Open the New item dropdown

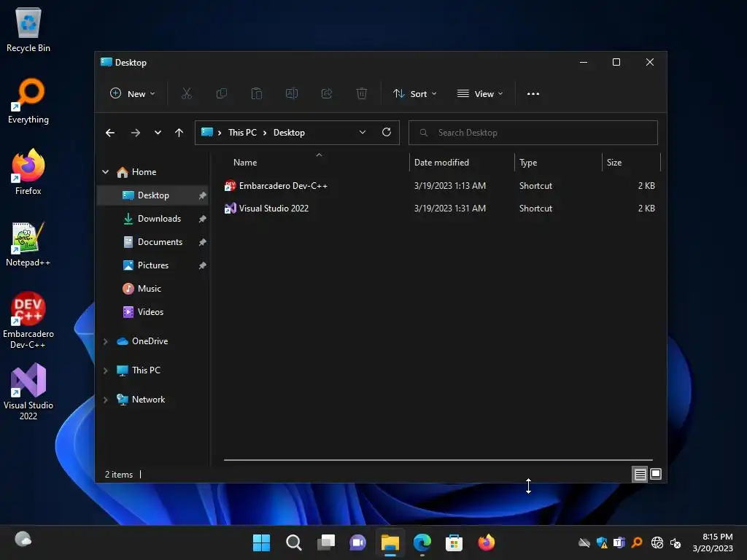coord(133,94)
